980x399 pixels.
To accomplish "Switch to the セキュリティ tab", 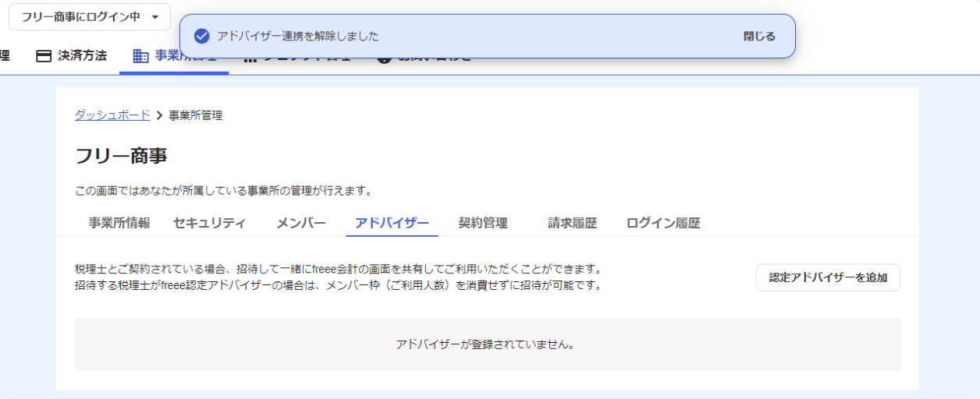I will click(x=209, y=223).
